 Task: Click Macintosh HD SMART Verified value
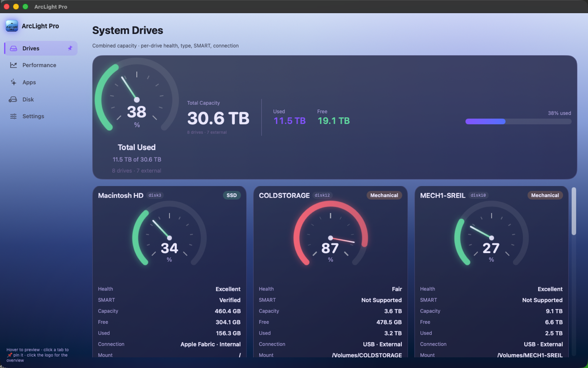230,300
